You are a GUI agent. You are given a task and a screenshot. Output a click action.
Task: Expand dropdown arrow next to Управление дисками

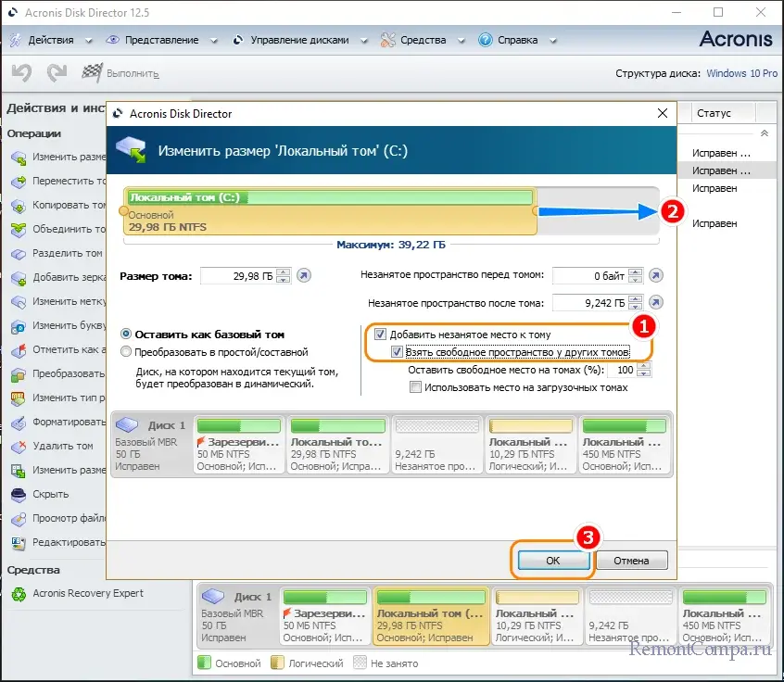pos(364,41)
